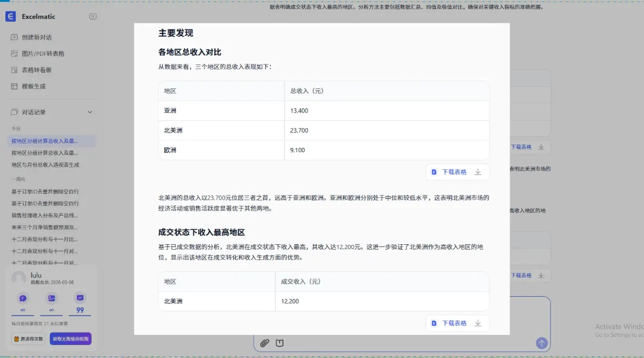Click the 主要发现 heading

176,33
